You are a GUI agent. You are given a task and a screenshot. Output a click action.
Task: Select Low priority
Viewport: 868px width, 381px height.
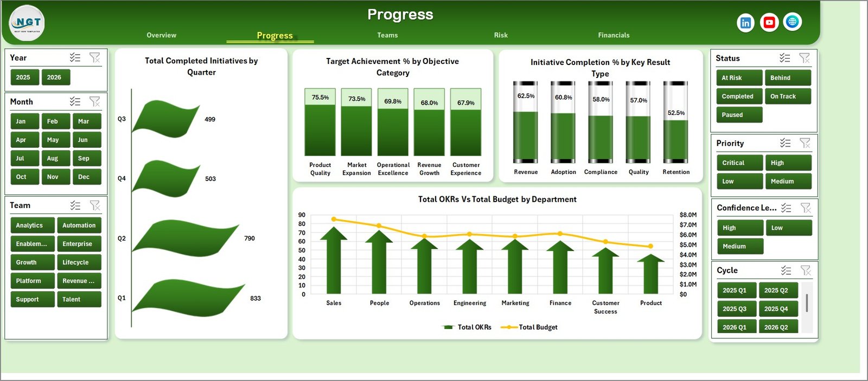(740, 182)
